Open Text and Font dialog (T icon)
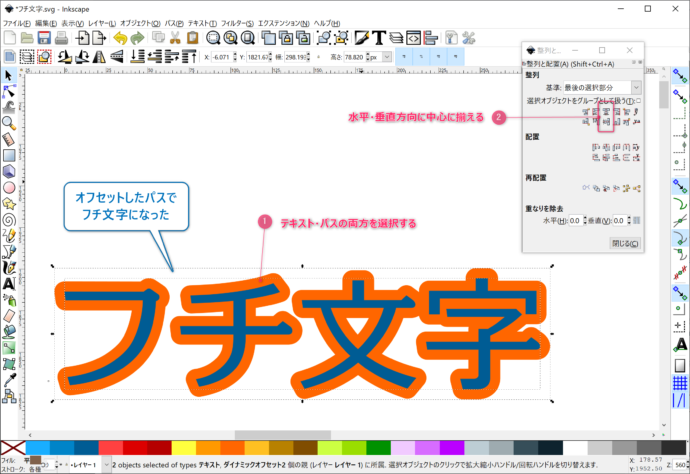 (379, 38)
